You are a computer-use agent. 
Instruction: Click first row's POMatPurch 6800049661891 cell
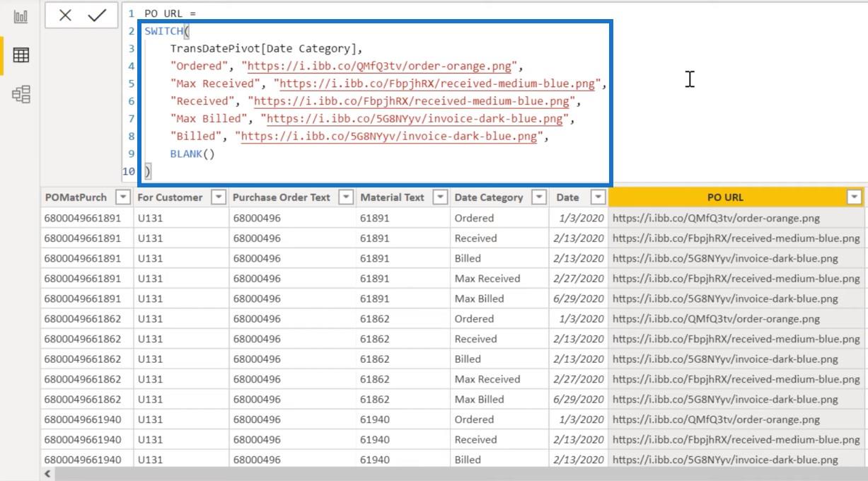(x=86, y=218)
